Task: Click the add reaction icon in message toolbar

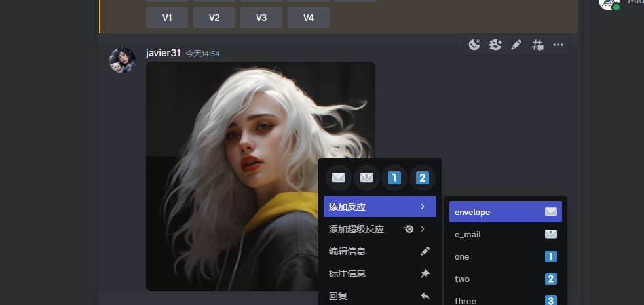Action: tap(474, 45)
